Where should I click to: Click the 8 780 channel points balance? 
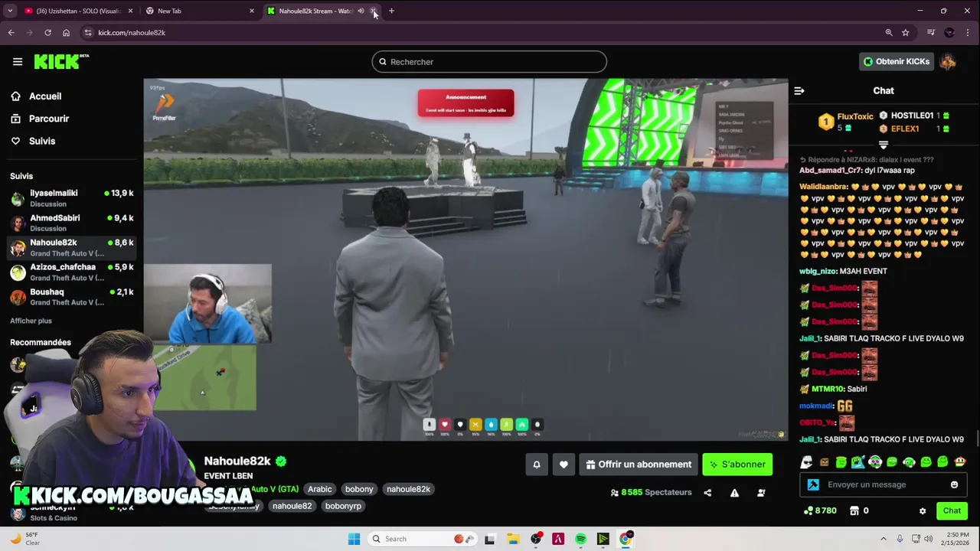point(819,510)
